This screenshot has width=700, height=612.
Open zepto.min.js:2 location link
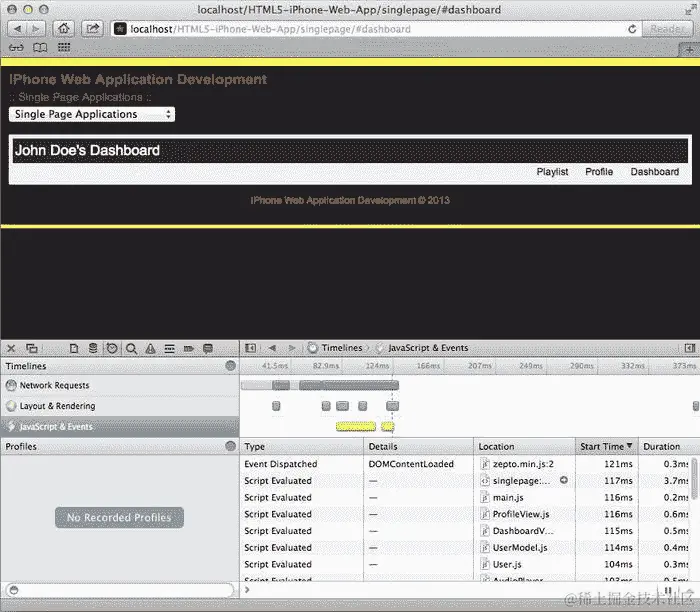point(523,464)
